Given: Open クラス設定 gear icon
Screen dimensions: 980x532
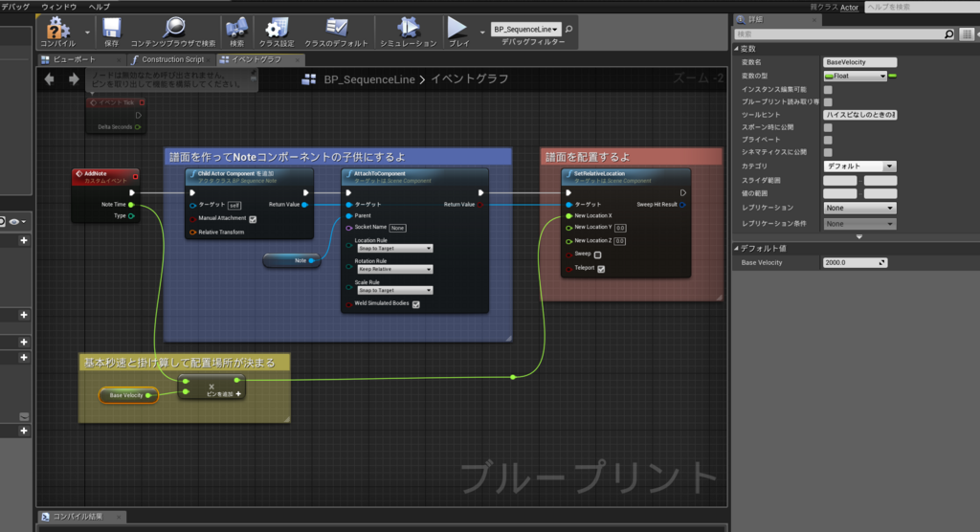Looking at the screenshot, I should click(277, 28).
